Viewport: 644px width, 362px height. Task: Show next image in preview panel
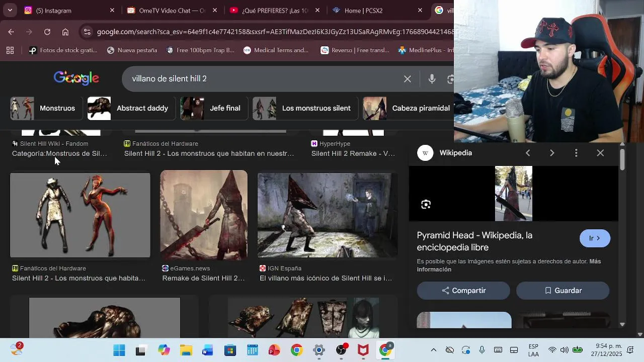[x=552, y=153]
